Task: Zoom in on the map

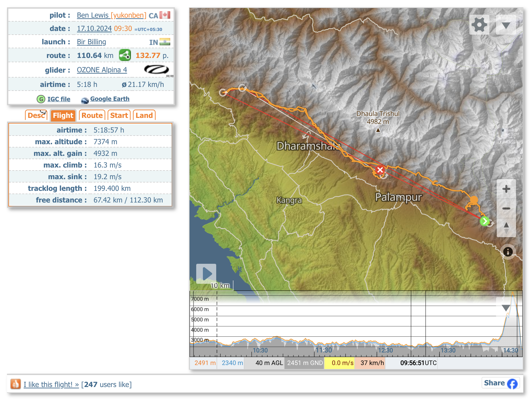Action: (506, 189)
